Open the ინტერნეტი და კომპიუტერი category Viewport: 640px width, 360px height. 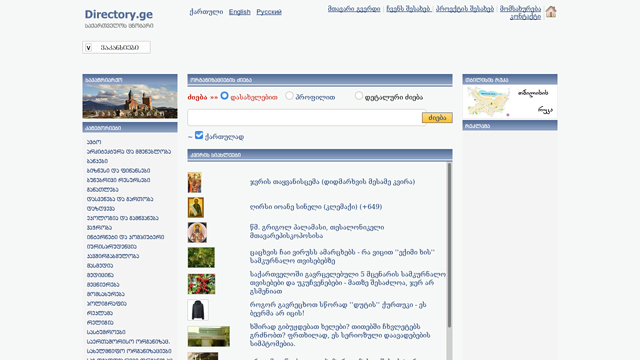coord(125,237)
